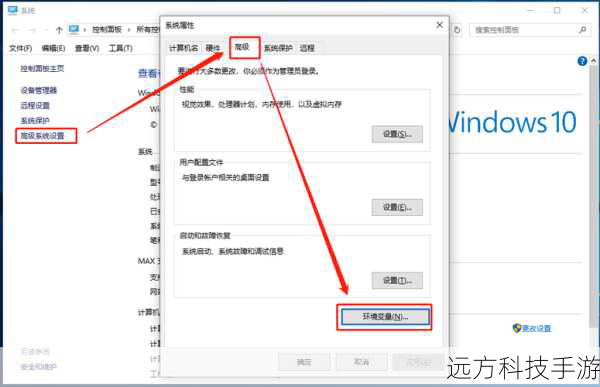This screenshot has width=600, height=387.
Task: Click the back arrow in System window
Action: [15, 30]
